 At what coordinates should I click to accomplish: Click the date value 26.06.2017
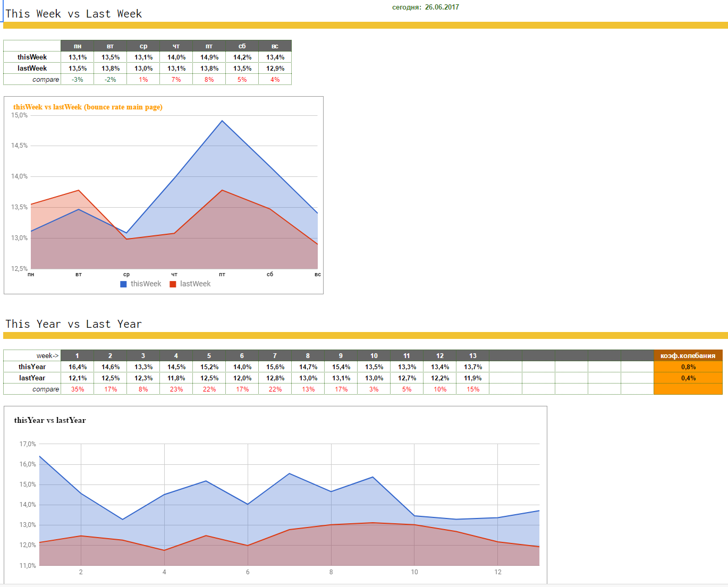pyautogui.click(x=442, y=7)
